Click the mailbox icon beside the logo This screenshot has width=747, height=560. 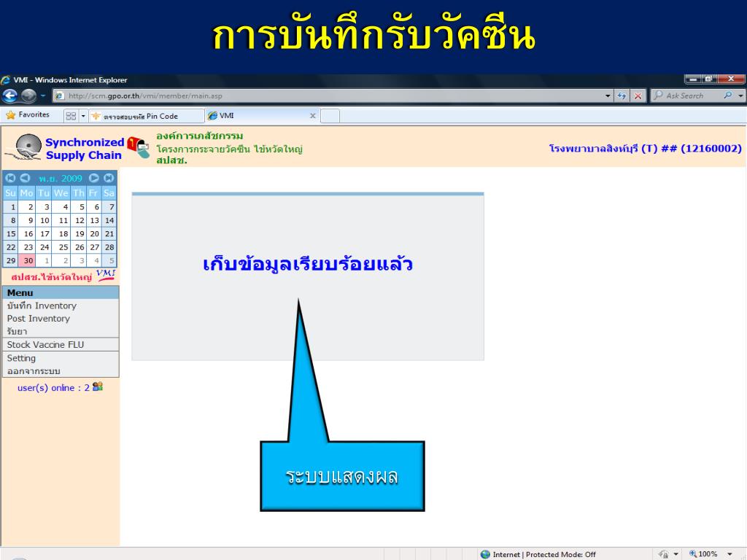(139, 147)
